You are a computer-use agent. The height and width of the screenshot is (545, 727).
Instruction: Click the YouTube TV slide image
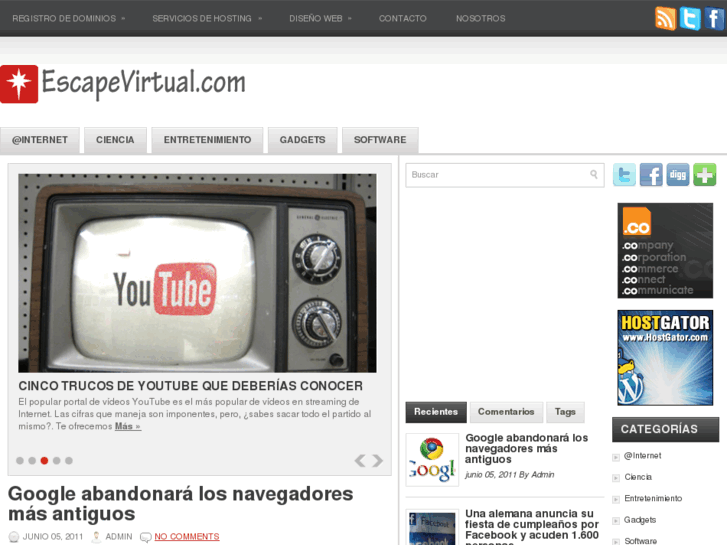[198, 273]
